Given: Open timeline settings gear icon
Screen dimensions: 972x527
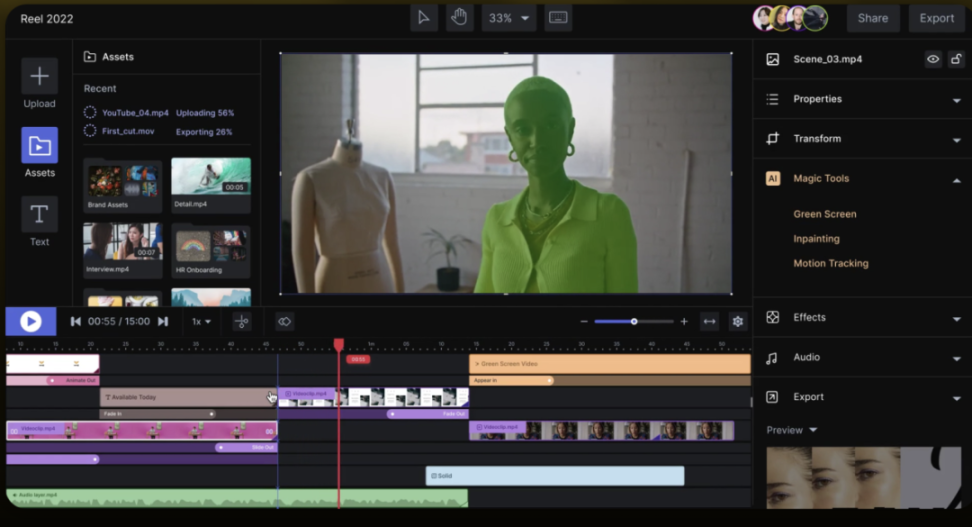Looking at the screenshot, I should point(738,322).
